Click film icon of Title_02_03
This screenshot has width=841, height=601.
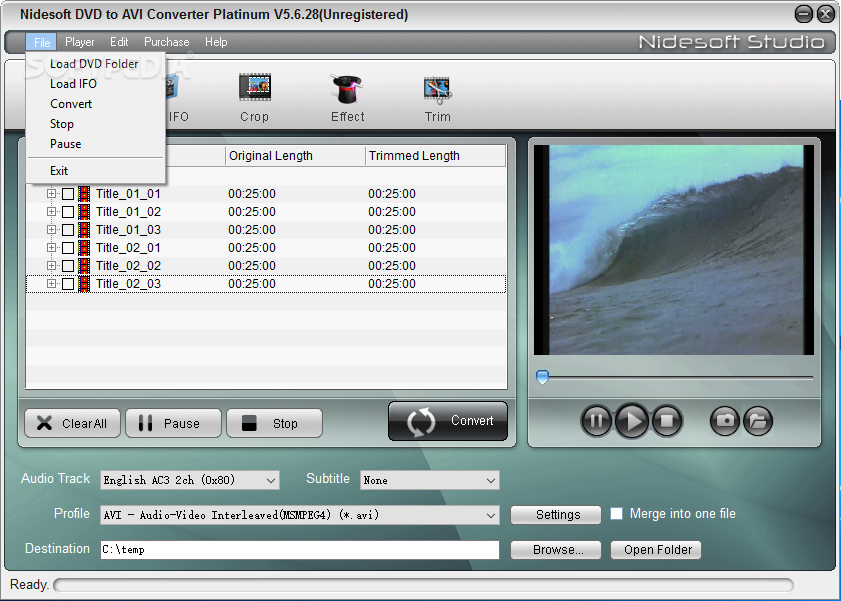click(84, 284)
